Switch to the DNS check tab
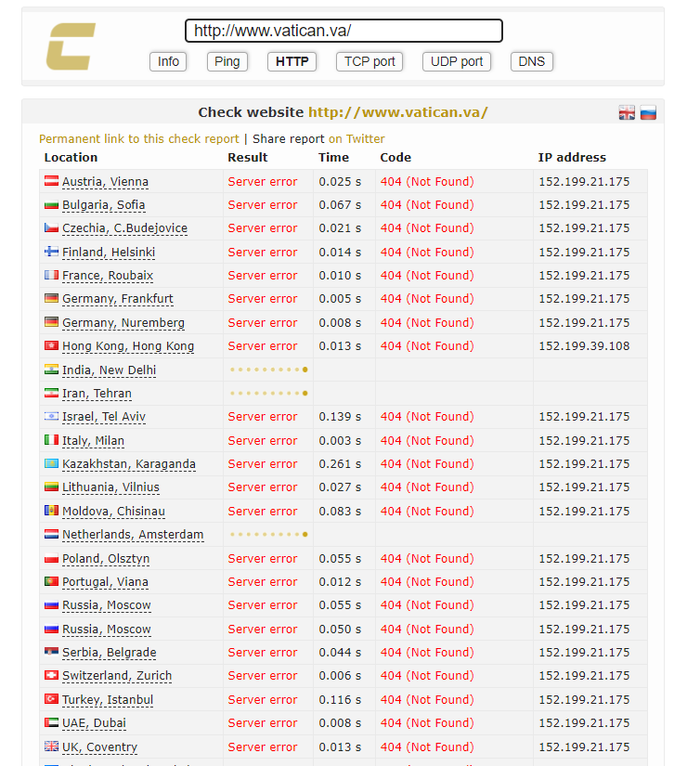 coord(531,61)
